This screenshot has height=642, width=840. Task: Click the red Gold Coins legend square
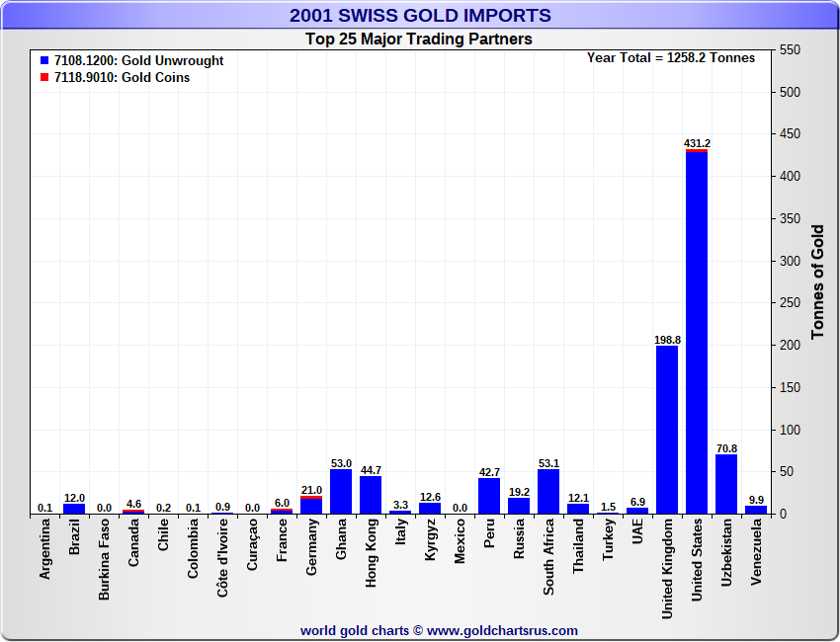44,77
